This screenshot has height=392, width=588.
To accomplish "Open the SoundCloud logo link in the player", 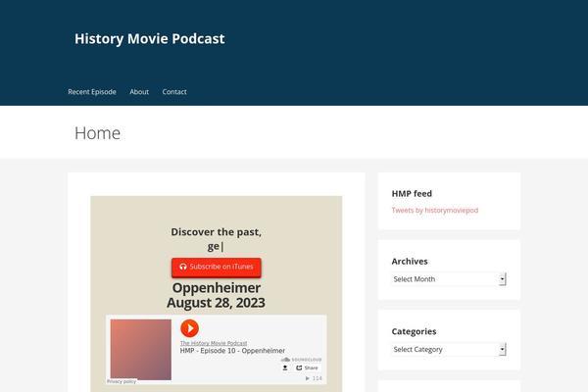I will pyautogui.click(x=301, y=360).
